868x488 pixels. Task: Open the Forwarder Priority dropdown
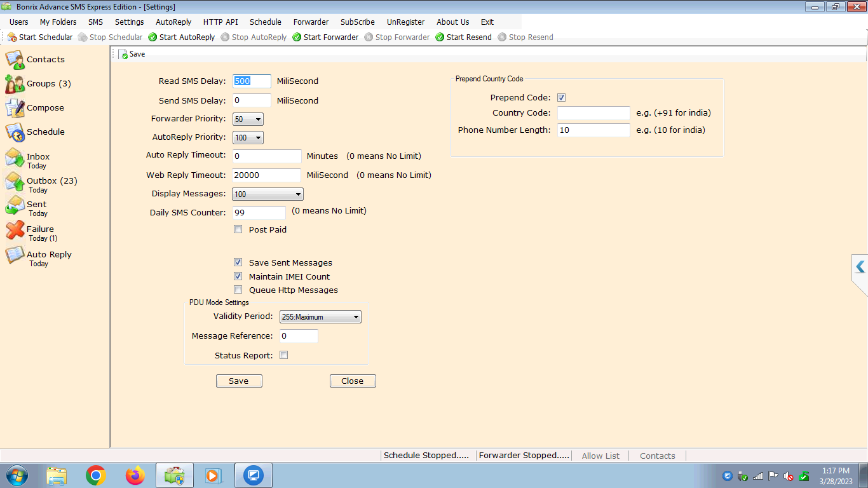[248, 119]
